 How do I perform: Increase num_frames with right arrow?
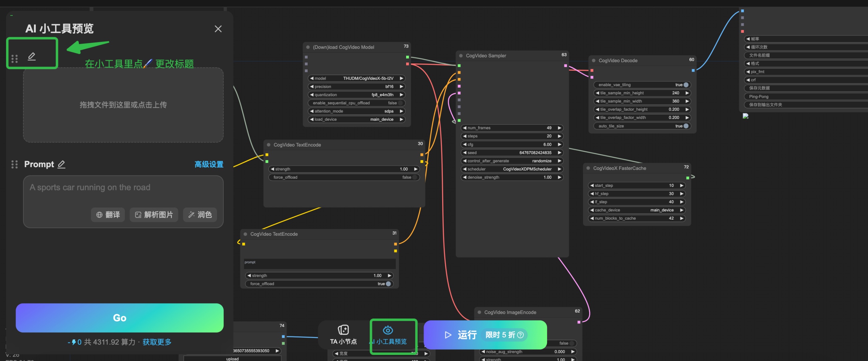[559, 128]
